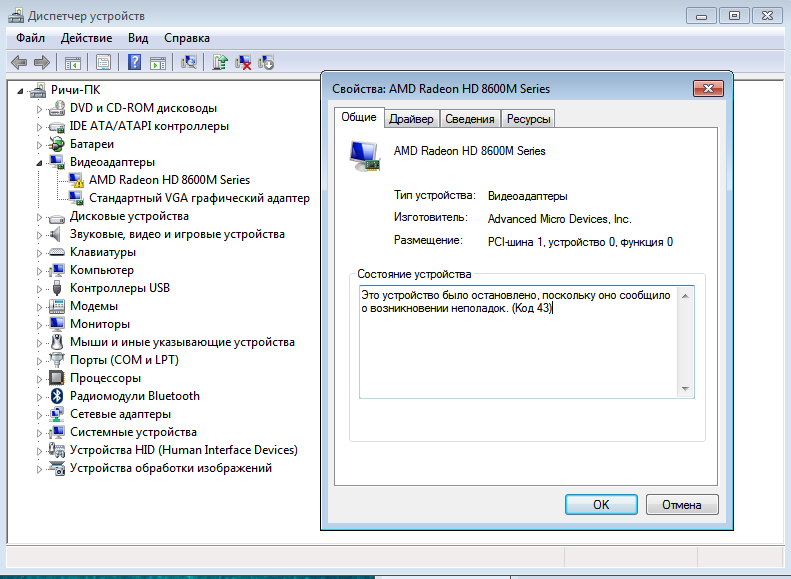The width and height of the screenshot is (791, 579).
Task: Expand the Дисковые устройства node arrow
Action: click(39, 217)
